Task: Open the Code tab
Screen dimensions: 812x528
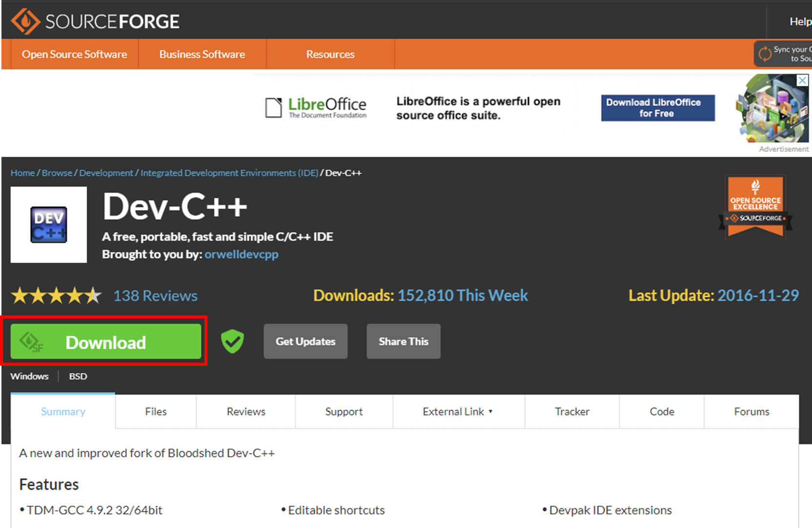Action: click(662, 411)
